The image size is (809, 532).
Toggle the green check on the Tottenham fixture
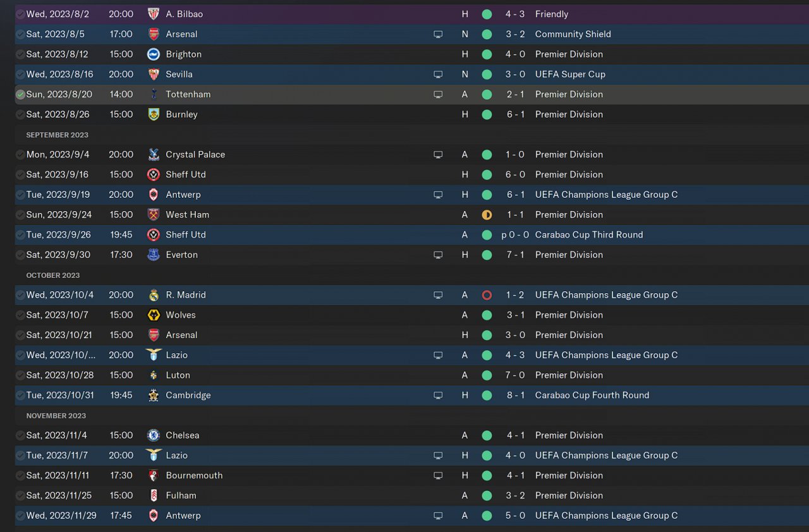coord(21,94)
